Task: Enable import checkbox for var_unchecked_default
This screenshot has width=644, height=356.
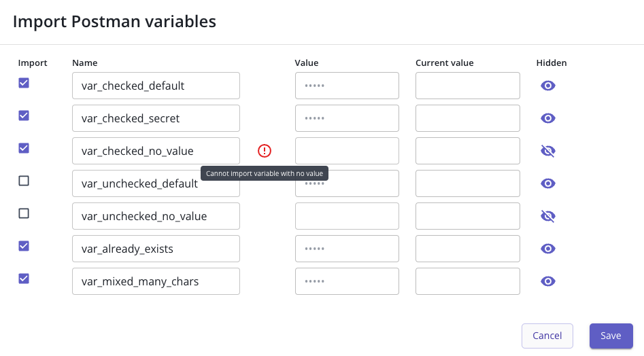Action: 24,181
